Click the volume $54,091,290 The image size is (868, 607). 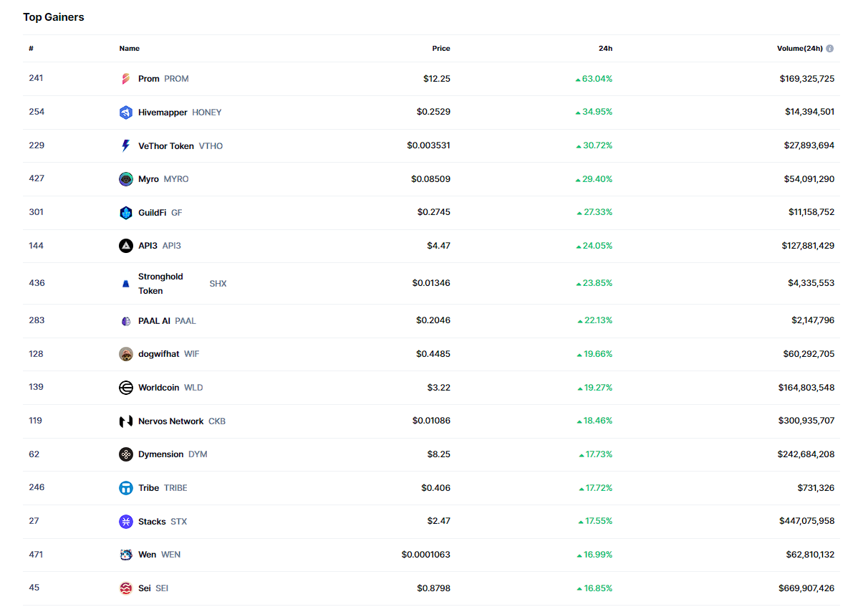click(x=809, y=179)
